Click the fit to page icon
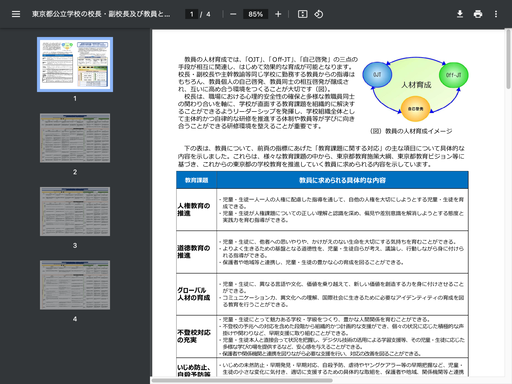Viewport: 512px width, 384px height. pos(302,14)
